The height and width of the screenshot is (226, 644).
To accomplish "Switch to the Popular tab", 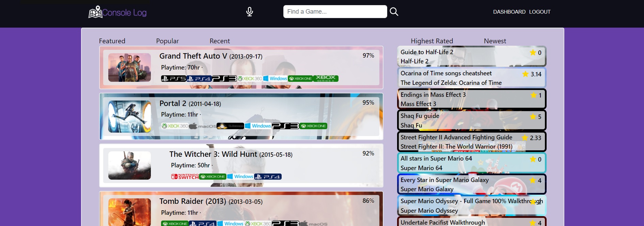I will click(167, 41).
